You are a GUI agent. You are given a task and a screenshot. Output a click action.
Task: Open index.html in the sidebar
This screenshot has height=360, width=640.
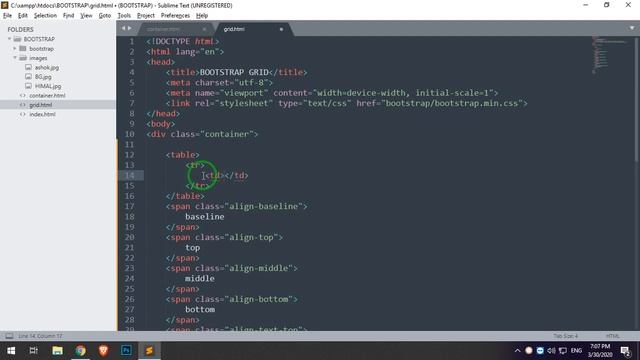pos(42,114)
